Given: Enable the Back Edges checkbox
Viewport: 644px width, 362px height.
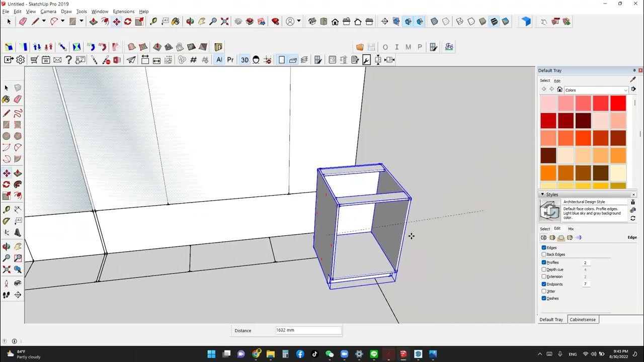Looking at the screenshot, I should [x=544, y=254].
